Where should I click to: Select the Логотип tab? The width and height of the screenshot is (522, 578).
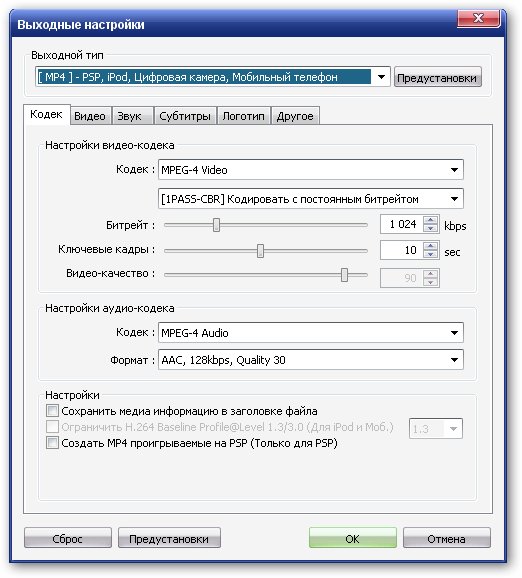click(x=244, y=116)
